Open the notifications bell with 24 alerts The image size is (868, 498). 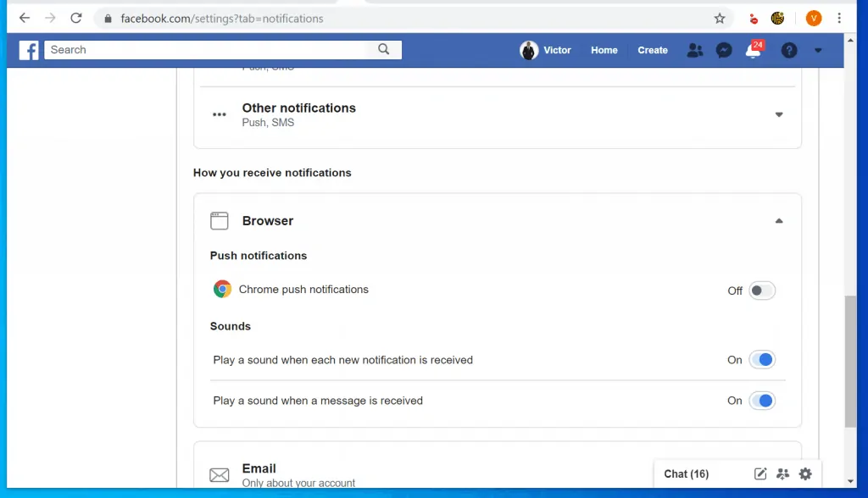[753, 51]
